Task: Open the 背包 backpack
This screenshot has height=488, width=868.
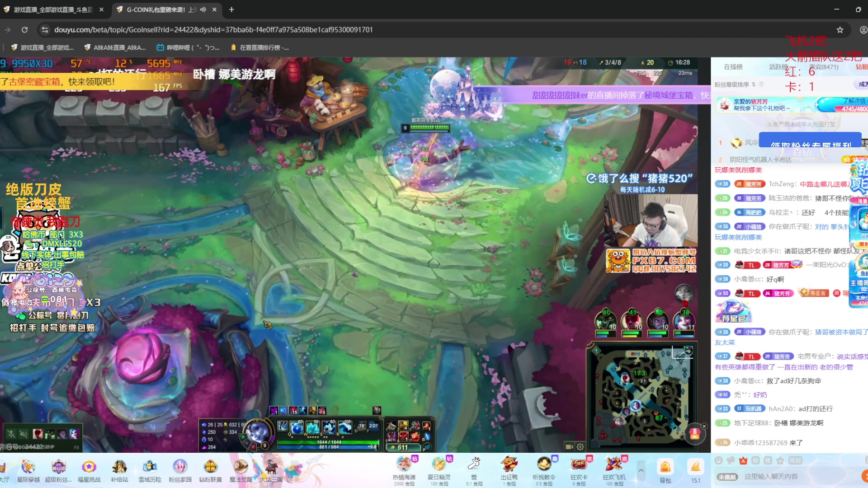Action: [x=665, y=471]
